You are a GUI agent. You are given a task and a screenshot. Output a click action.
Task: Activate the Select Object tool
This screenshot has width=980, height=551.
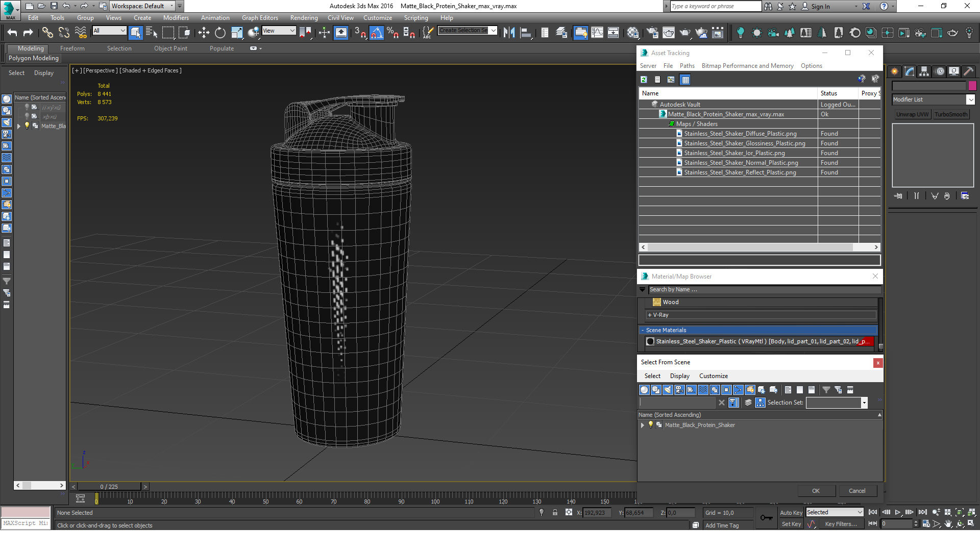coord(135,33)
